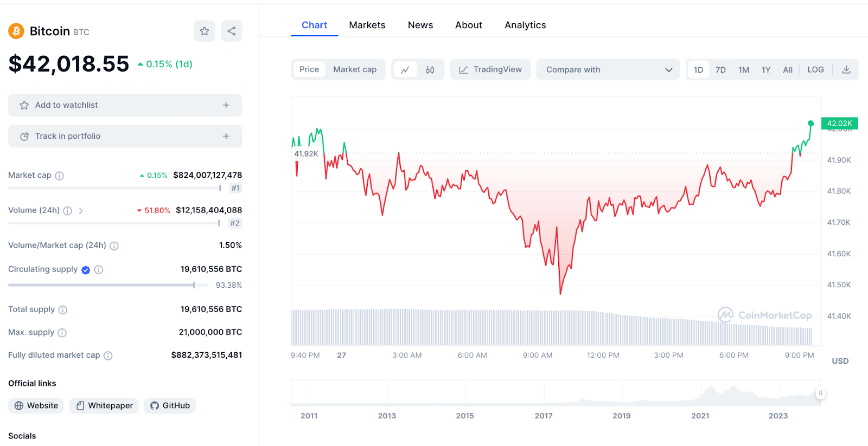Click the $12,158,404,088 volume value
The height and width of the screenshot is (446, 868).
coord(209,210)
